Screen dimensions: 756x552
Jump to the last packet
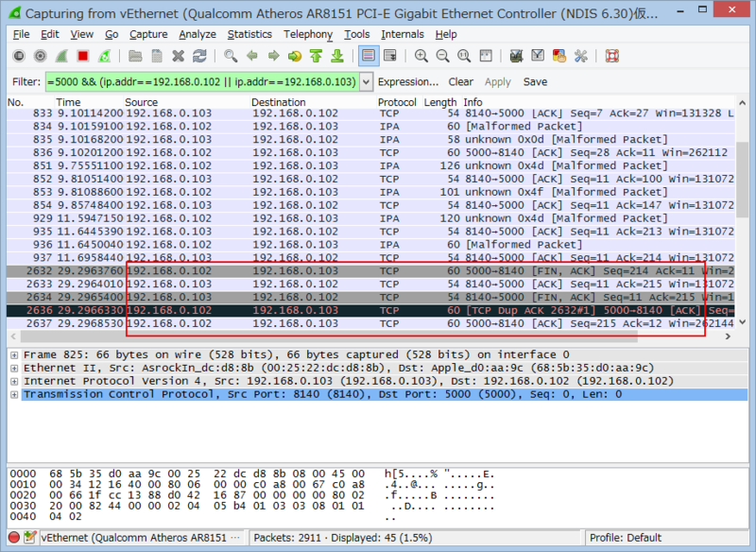coord(337,56)
